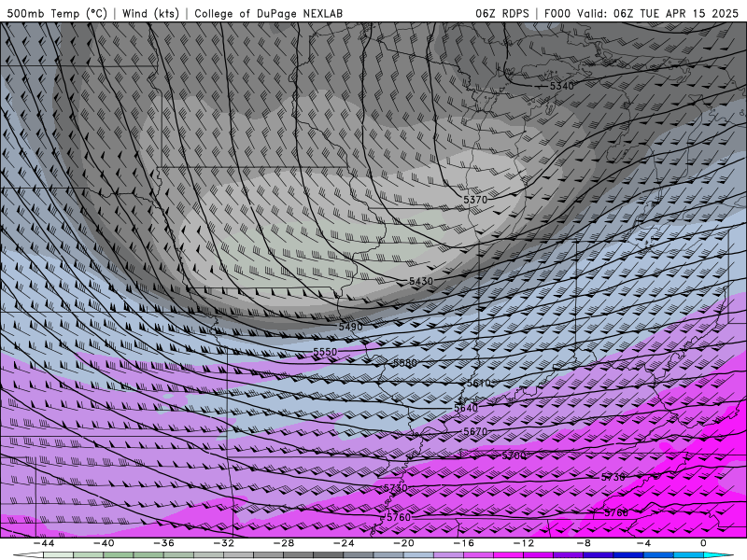
Task: Pick the 5490 contour label
Action: pyautogui.click(x=351, y=327)
